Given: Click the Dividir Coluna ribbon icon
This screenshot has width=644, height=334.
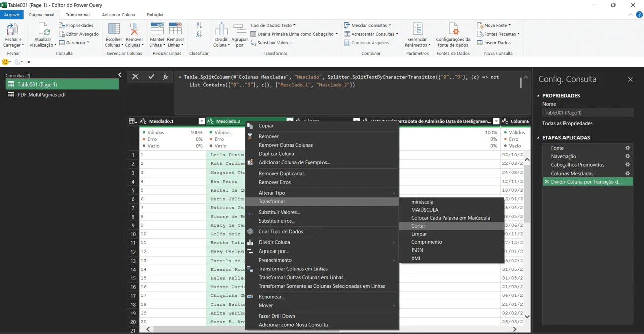Looking at the screenshot, I should 221,29.
